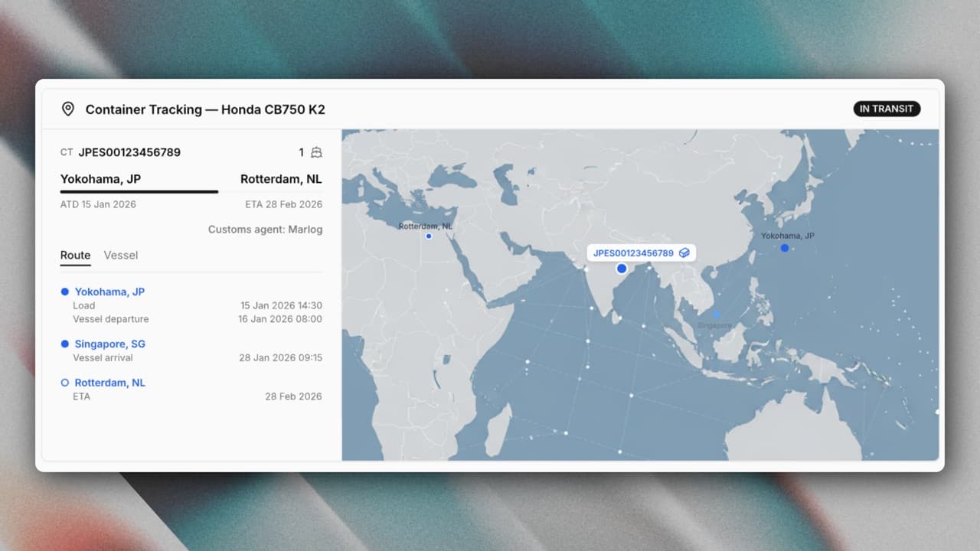
Task: Click the Container Tracking — Honda CB750 K2 title
Action: 205,109
